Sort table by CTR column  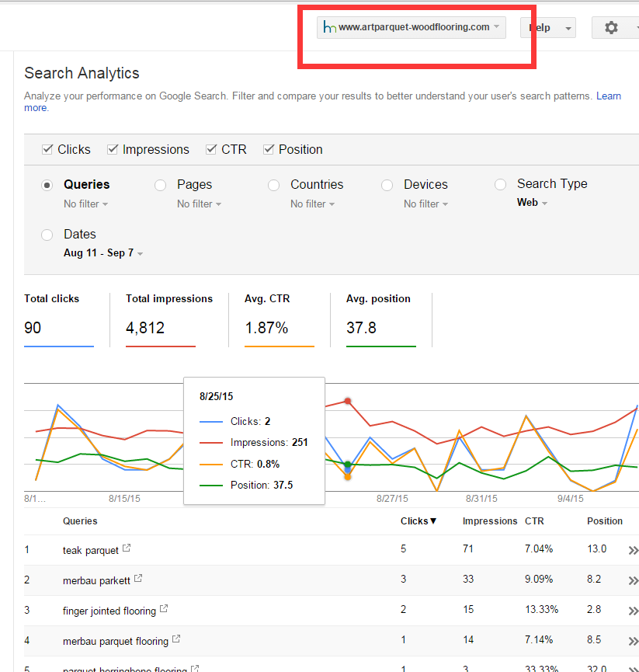click(534, 521)
